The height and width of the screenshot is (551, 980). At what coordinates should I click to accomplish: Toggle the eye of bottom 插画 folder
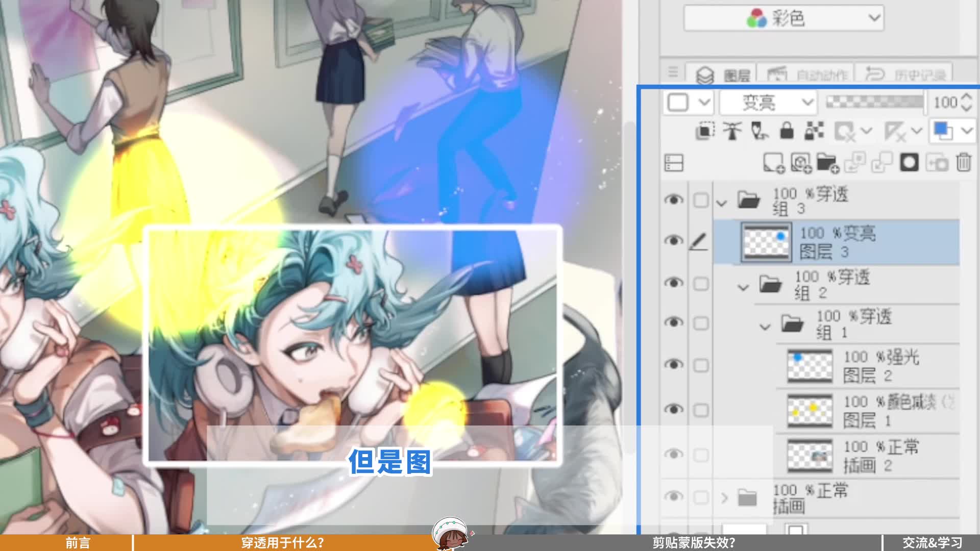[674, 496]
